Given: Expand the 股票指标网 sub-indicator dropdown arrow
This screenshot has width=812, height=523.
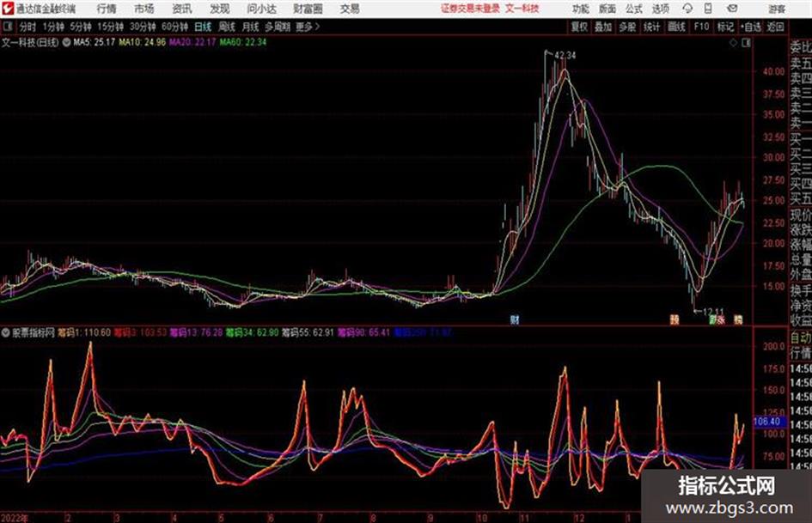Looking at the screenshot, I should [5, 332].
